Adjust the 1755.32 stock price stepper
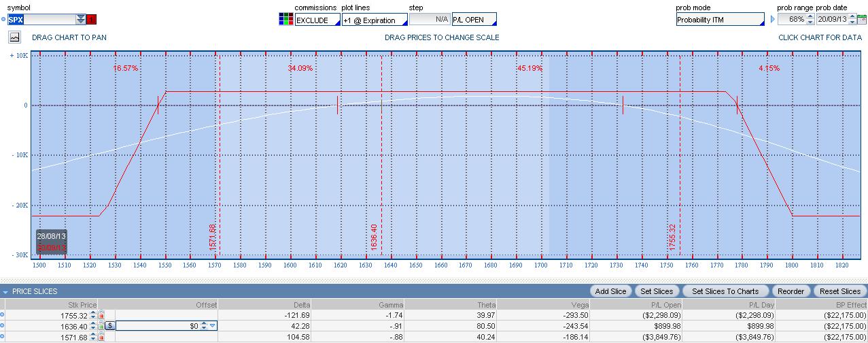Viewport: 868px width, 343px height. pyautogui.click(x=94, y=315)
